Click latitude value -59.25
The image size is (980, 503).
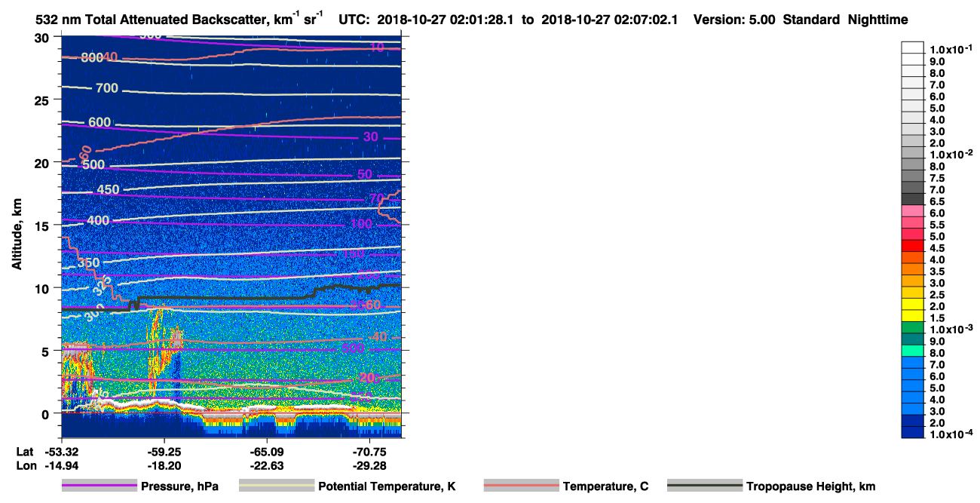click(164, 452)
